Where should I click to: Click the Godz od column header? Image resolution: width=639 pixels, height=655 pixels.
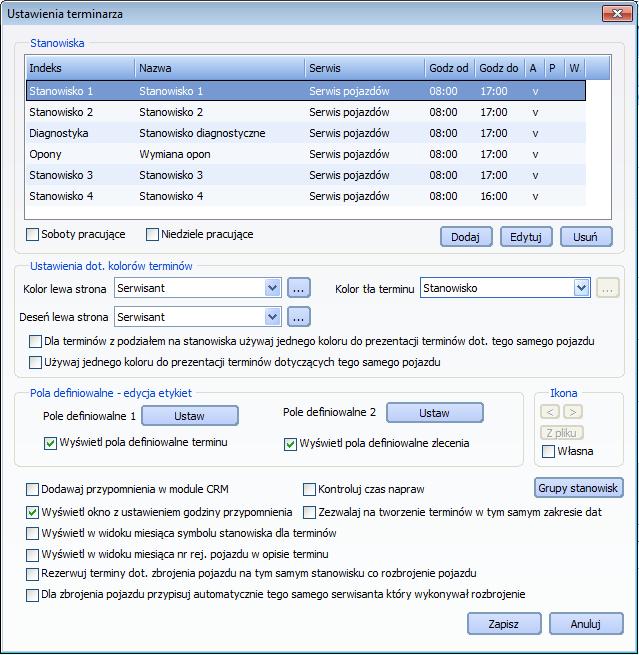click(450, 68)
